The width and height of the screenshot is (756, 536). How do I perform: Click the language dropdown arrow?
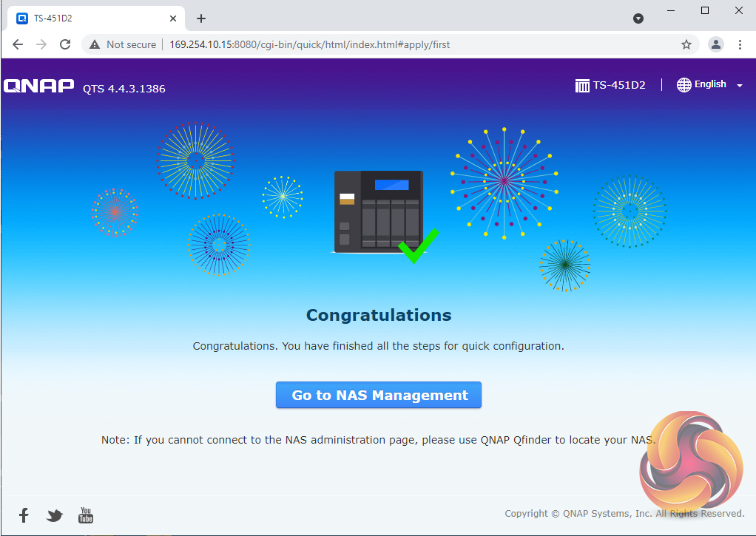coord(740,85)
